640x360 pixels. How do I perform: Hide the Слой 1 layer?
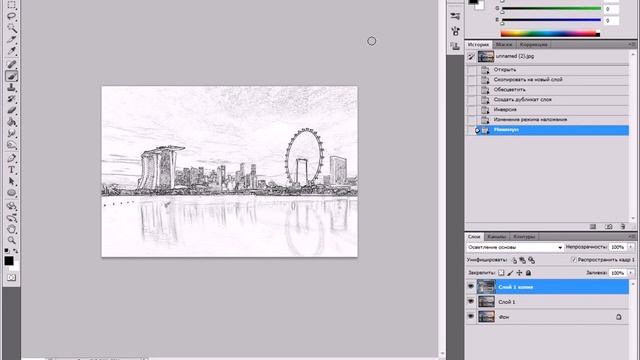click(471, 302)
